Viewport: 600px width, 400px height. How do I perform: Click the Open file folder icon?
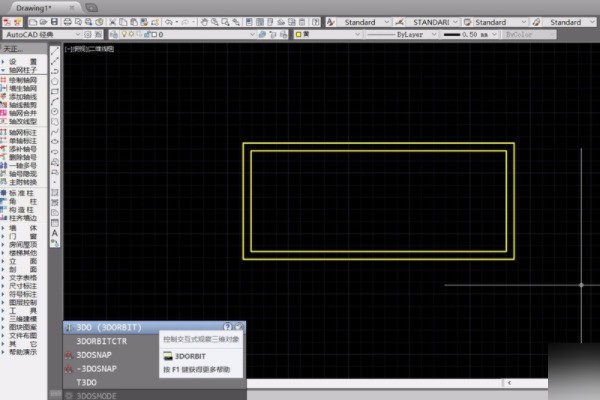coord(43,22)
